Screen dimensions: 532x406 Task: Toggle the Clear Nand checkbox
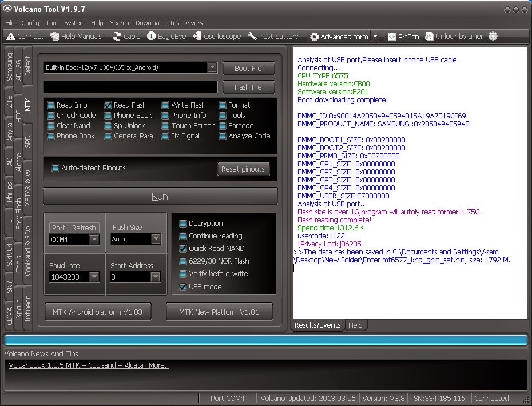coord(51,126)
